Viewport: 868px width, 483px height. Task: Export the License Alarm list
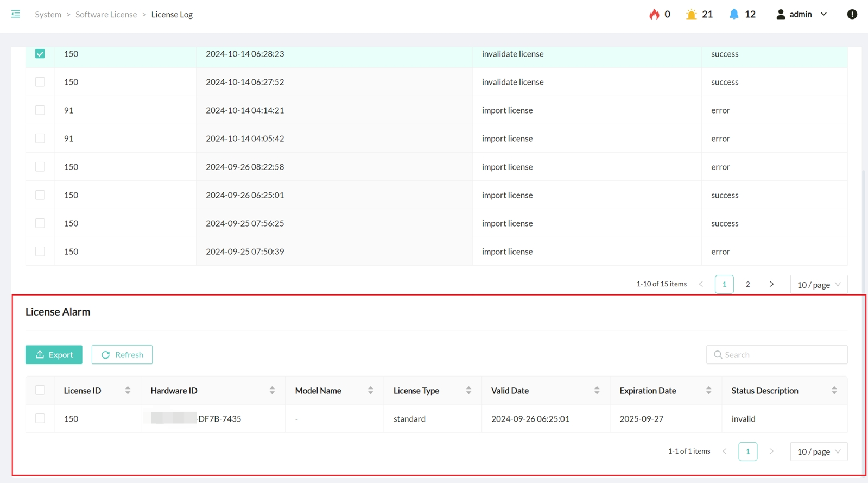click(54, 355)
